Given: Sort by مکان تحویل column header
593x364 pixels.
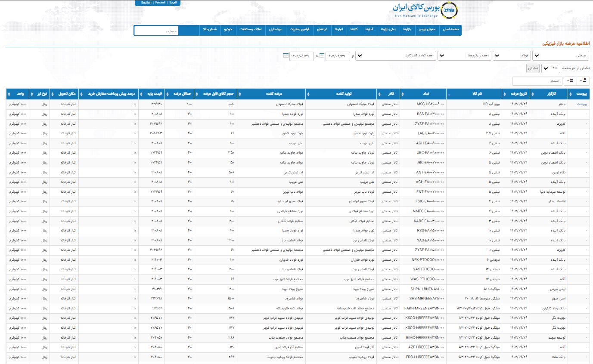Looking at the screenshot, I should point(64,94).
